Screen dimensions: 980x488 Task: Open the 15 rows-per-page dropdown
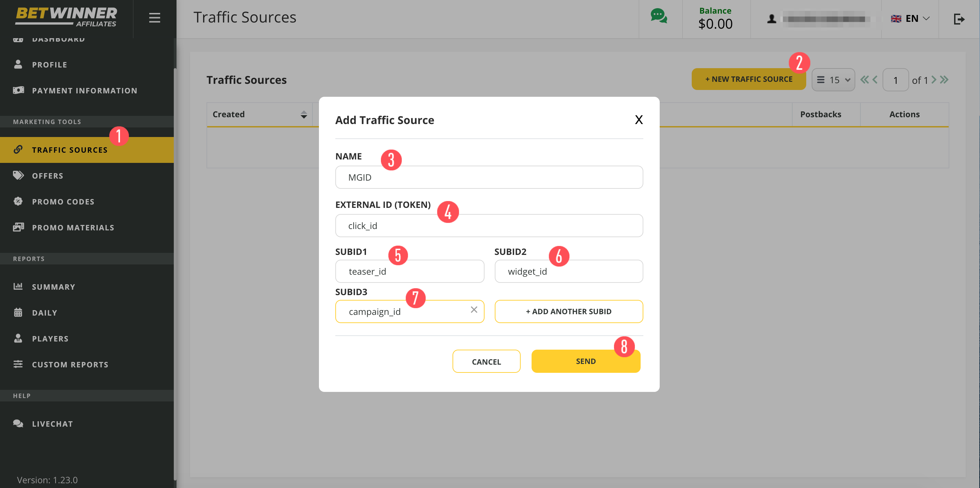(833, 80)
